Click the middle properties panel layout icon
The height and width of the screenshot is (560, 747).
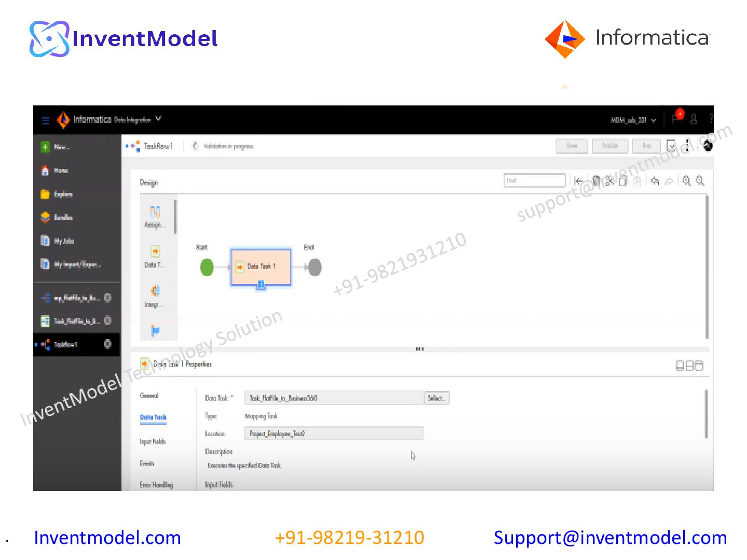(x=689, y=366)
